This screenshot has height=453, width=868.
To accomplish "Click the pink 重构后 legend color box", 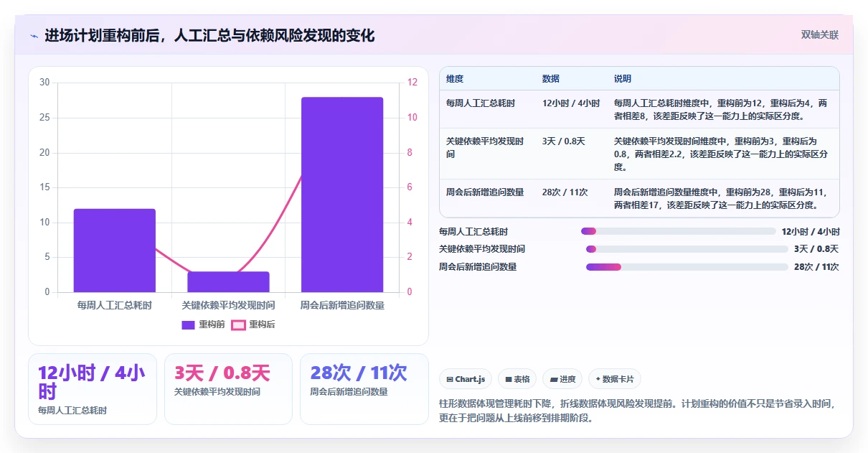I will (x=238, y=325).
